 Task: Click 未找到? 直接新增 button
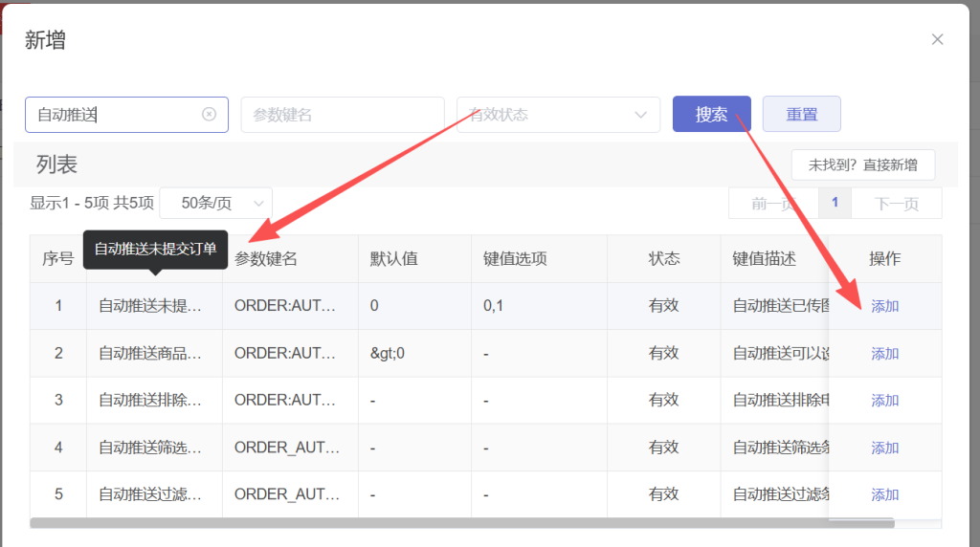pos(862,164)
